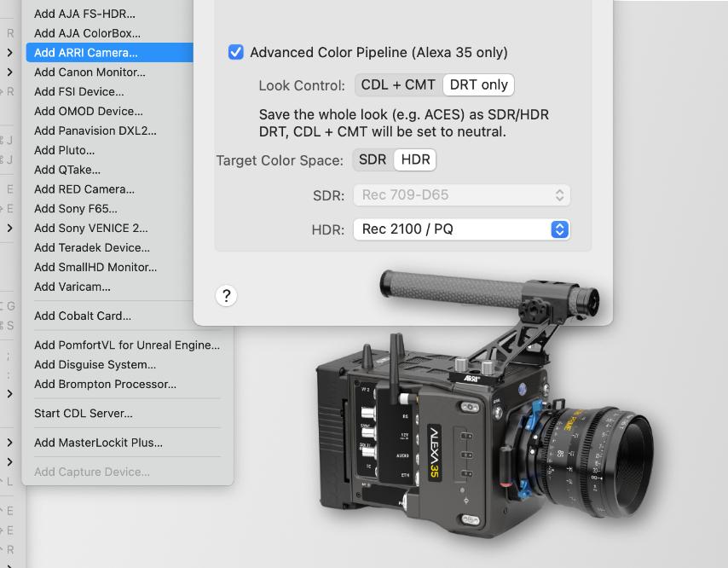The image size is (728, 568).
Task: Set Look Control to DRT only
Action: (x=479, y=85)
